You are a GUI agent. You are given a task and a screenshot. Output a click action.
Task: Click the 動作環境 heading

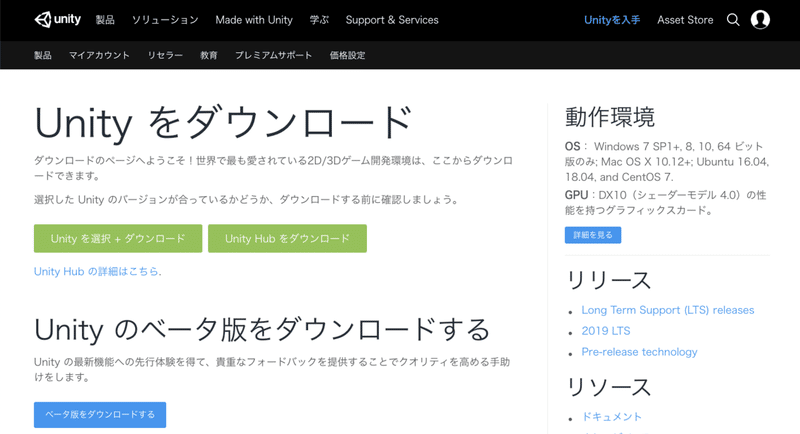pos(610,117)
